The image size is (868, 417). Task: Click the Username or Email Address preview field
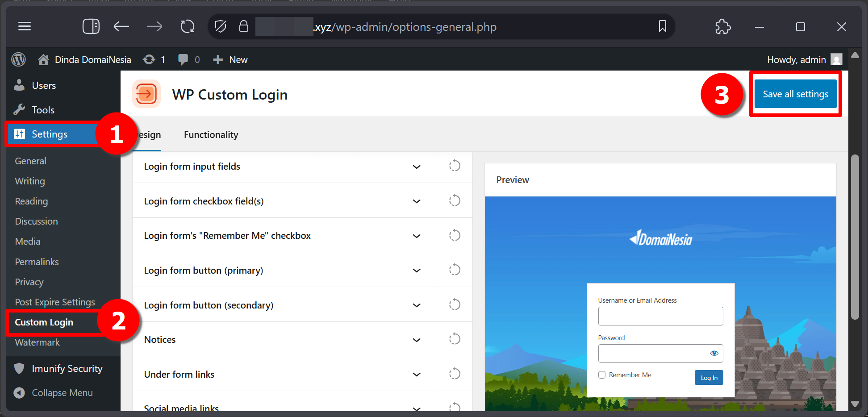pyautogui.click(x=660, y=316)
